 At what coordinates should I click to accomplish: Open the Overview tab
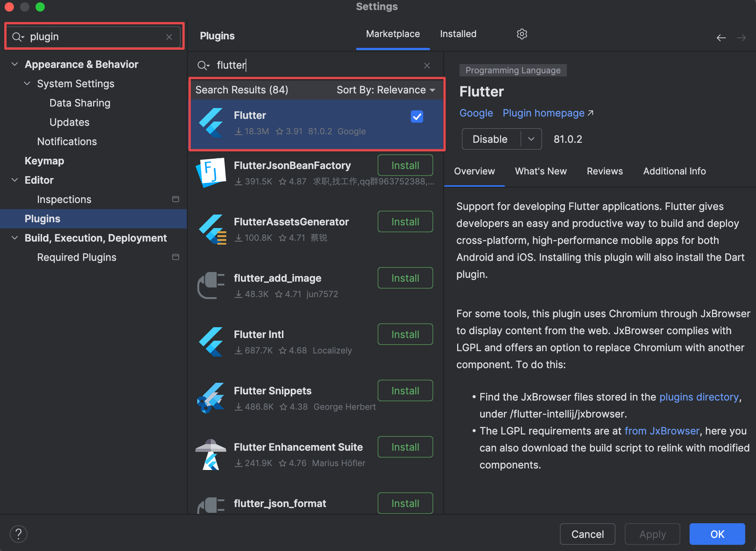pyautogui.click(x=474, y=171)
